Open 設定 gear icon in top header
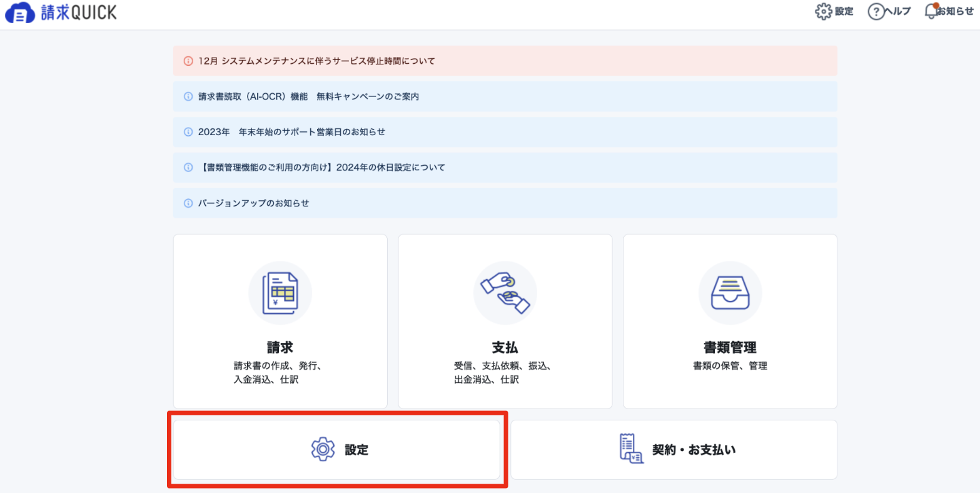Viewport: 980px width, 493px height. 824,11
